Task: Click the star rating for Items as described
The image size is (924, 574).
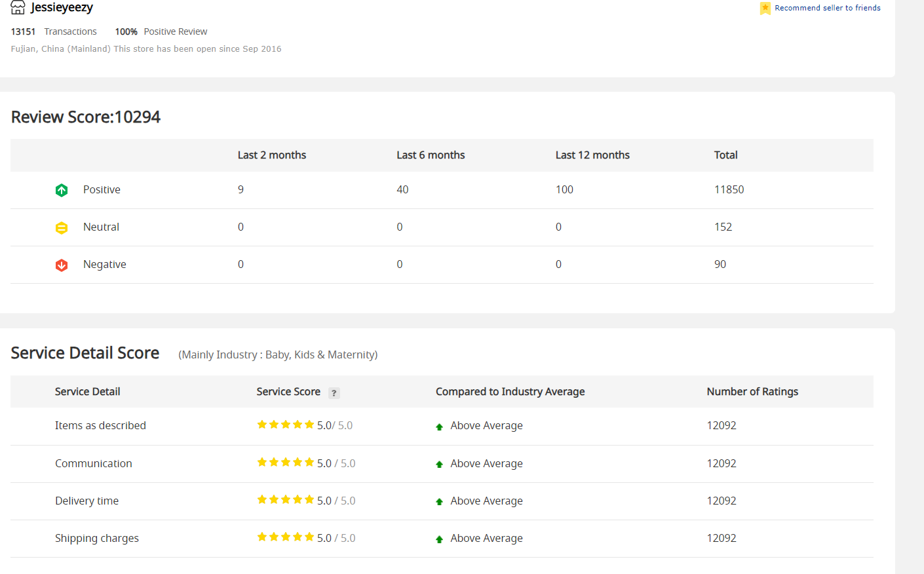Action: 286,425
